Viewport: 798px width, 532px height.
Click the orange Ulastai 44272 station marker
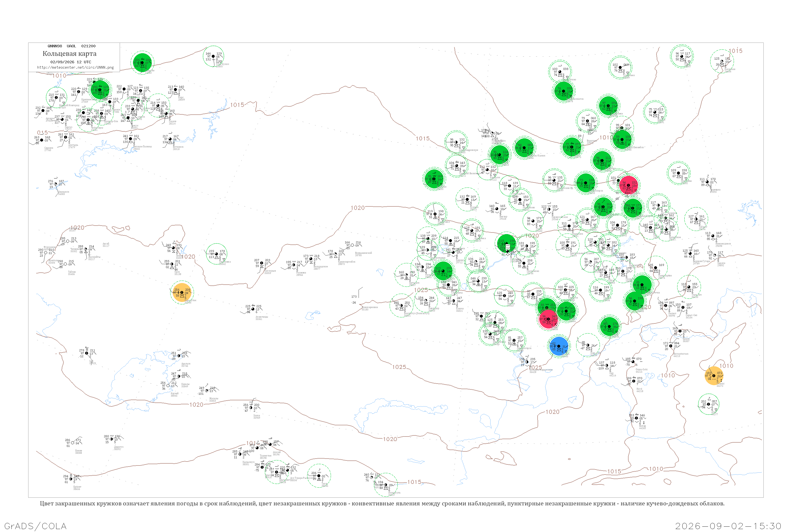[714, 376]
